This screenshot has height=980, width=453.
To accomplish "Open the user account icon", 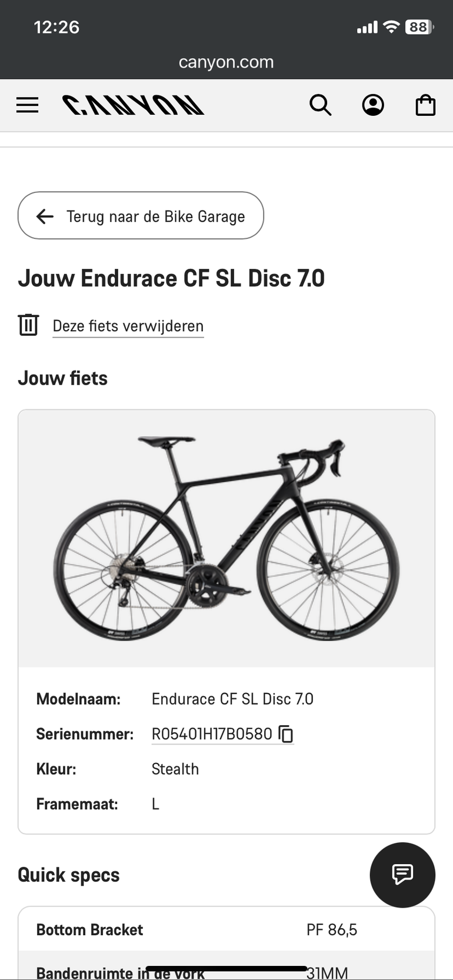I will click(x=373, y=105).
